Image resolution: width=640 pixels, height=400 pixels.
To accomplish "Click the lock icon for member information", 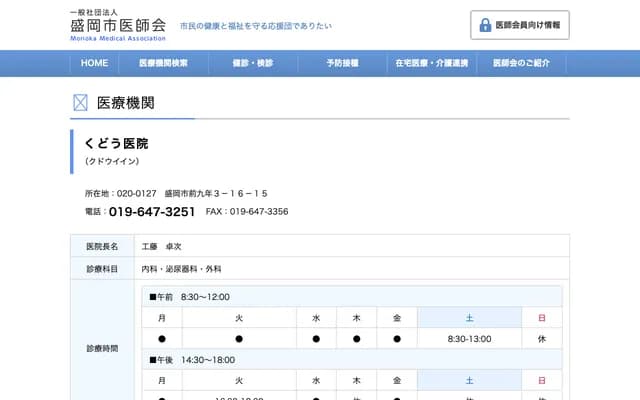I will tap(485, 25).
